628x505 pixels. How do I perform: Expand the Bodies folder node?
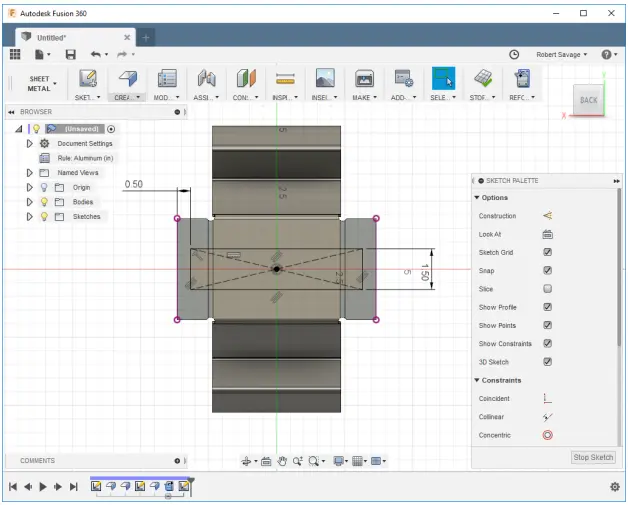pos(29,202)
